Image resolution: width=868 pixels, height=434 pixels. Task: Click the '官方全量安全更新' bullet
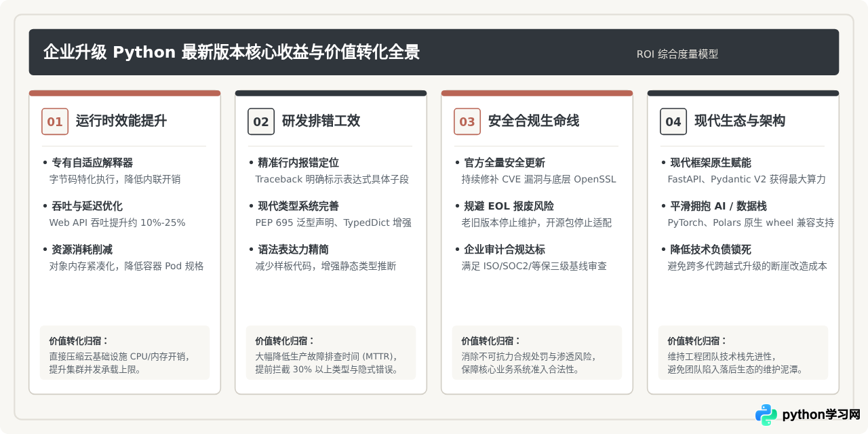point(505,163)
